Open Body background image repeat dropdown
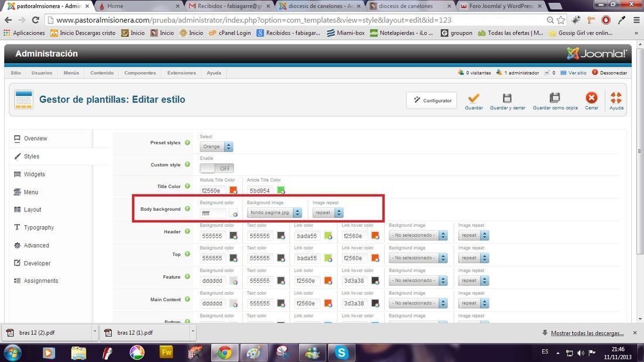 [x=327, y=213]
